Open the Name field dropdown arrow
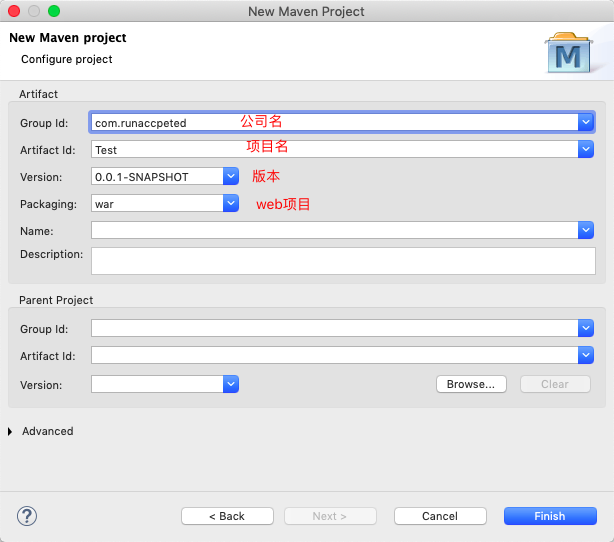Viewport: 614px width, 542px height. coord(586,231)
